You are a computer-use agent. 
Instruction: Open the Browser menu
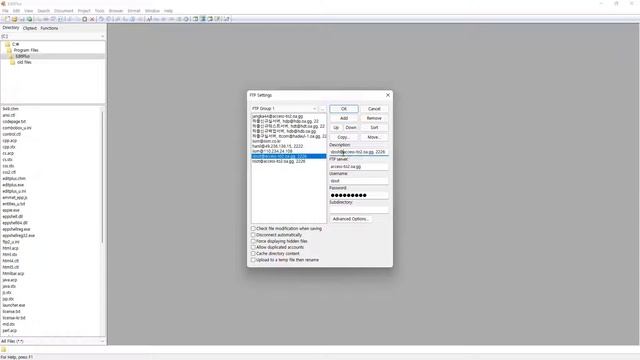click(116, 11)
